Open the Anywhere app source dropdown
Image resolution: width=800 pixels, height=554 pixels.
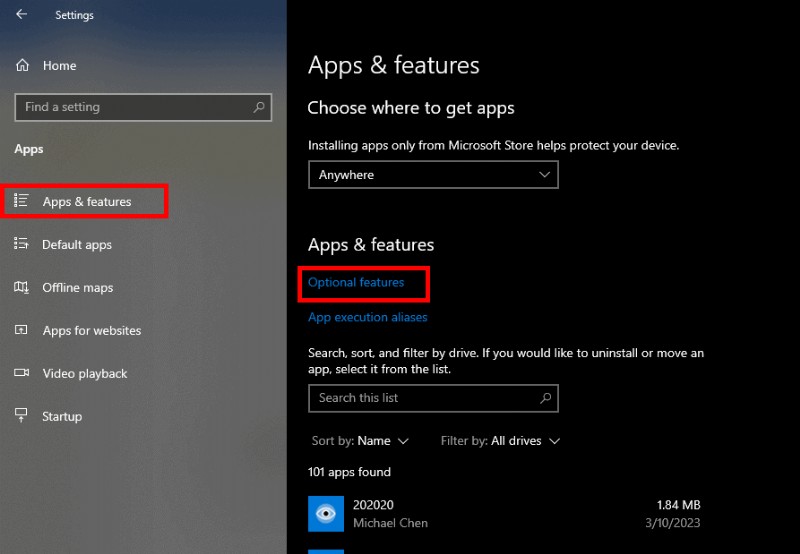tap(433, 175)
